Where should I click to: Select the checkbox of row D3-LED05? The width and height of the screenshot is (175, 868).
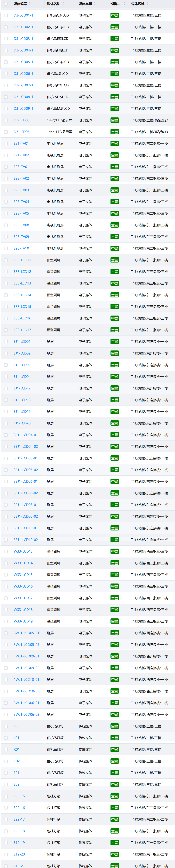[6, 120]
